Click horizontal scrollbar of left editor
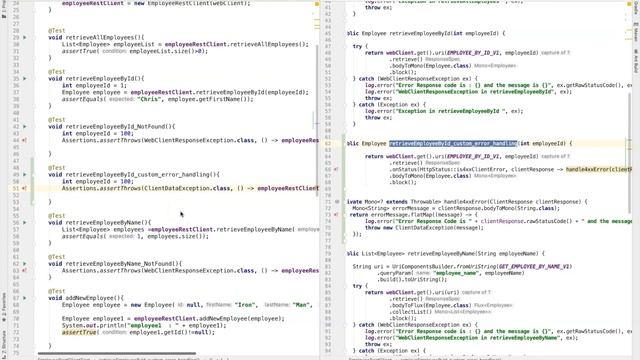 (x=117, y=353)
